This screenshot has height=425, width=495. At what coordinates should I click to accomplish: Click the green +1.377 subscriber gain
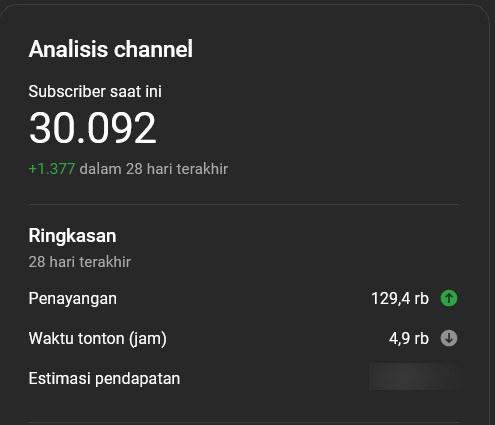coord(52,169)
